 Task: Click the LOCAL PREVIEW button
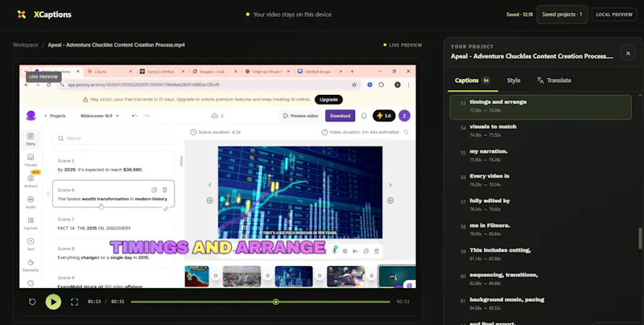point(614,14)
